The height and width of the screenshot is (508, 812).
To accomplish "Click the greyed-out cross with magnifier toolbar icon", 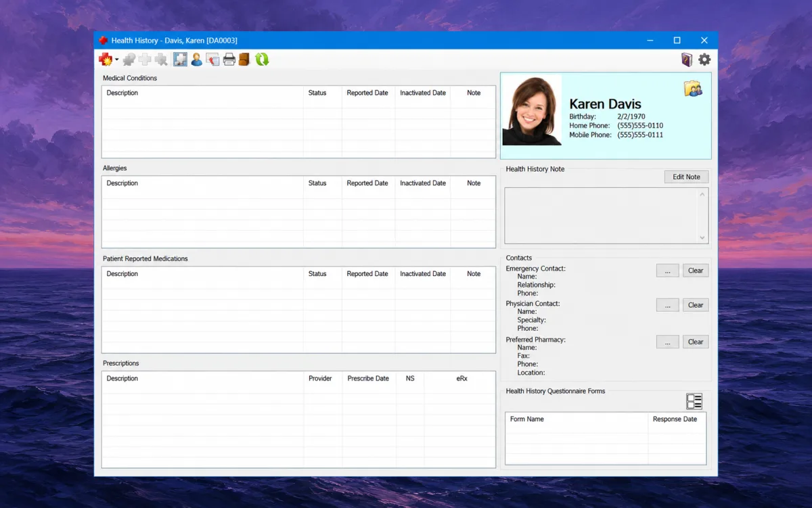I will click(x=161, y=60).
